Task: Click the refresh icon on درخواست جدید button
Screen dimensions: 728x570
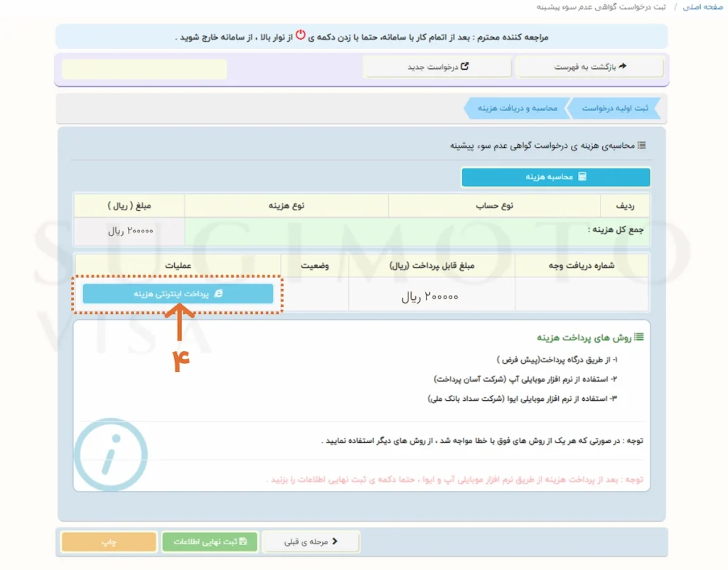Action: click(466, 66)
